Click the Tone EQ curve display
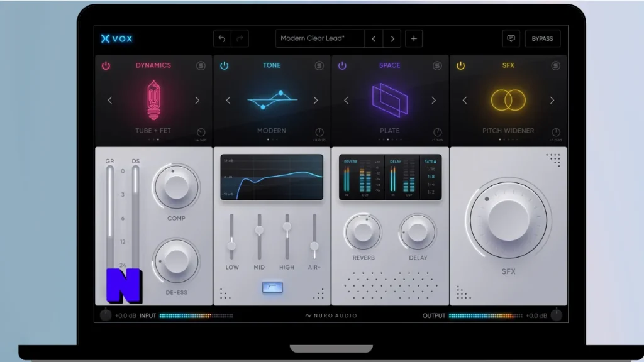The height and width of the screenshot is (362, 644). pyautogui.click(x=272, y=177)
